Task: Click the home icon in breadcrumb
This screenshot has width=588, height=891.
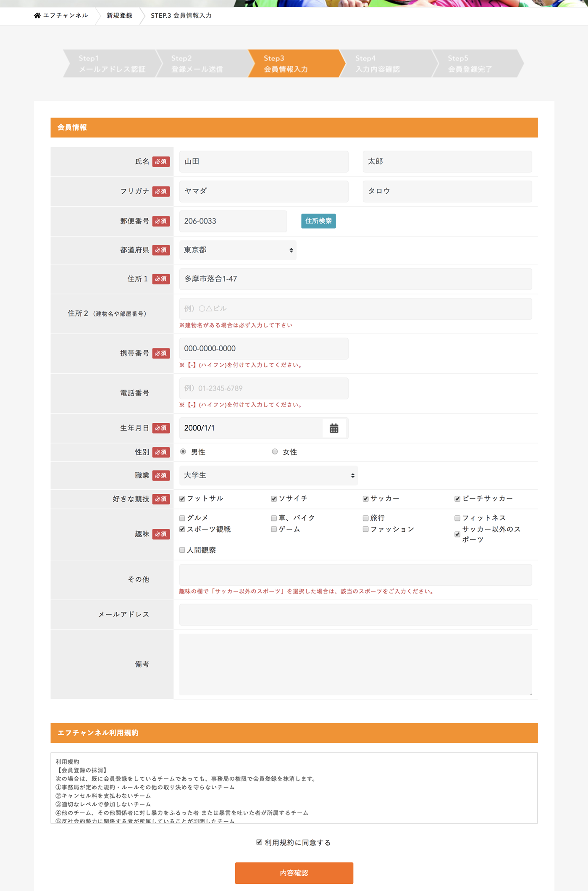Action: pos(37,16)
